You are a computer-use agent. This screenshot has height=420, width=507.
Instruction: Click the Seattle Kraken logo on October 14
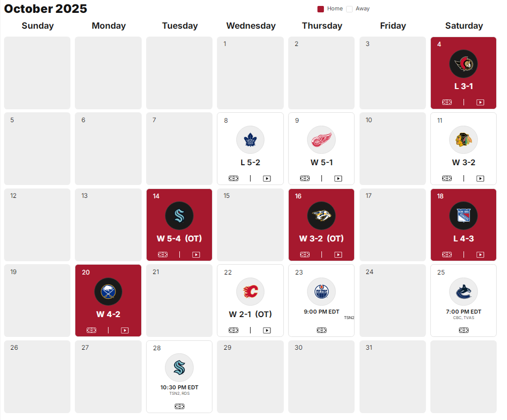(179, 215)
